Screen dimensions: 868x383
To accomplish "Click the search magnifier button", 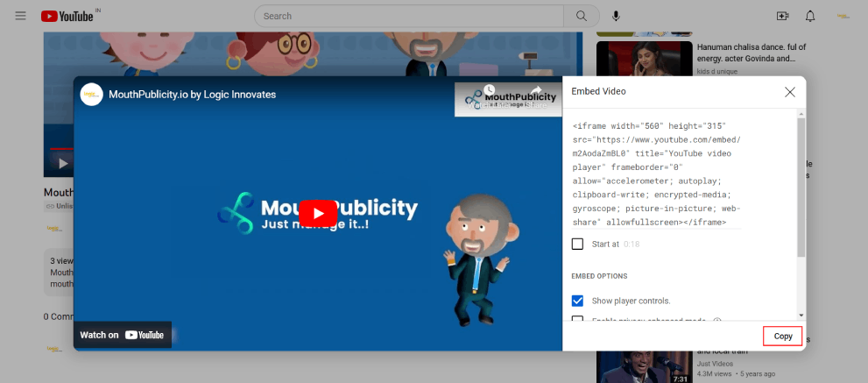I will point(582,16).
